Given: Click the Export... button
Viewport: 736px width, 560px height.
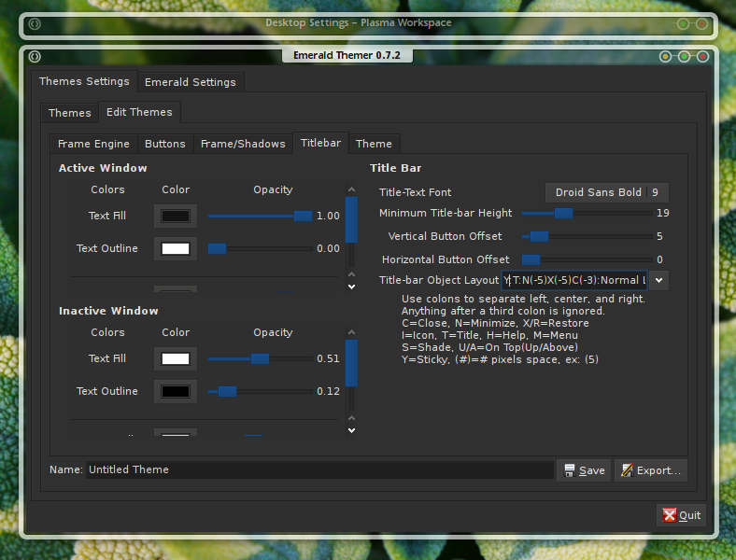Looking at the screenshot, I should point(651,470).
